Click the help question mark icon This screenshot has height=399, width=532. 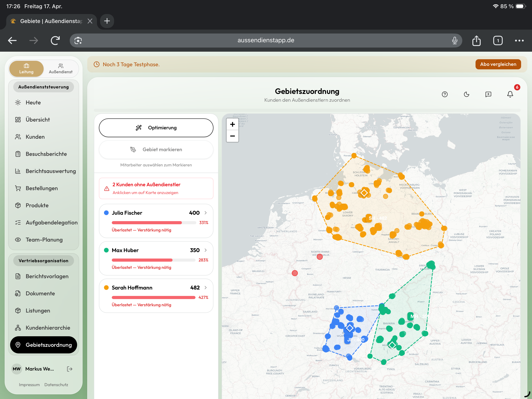click(445, 94)
